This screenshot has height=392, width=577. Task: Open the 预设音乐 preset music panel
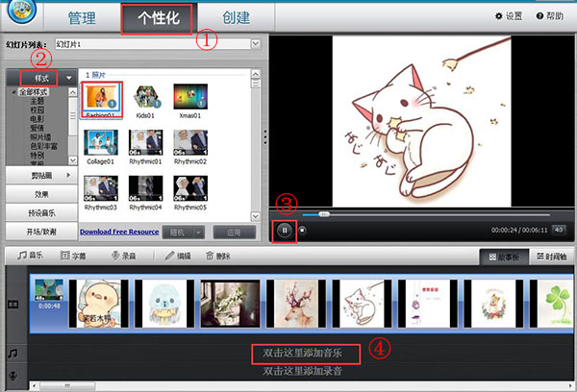pyautogui.click(x=41, y=212)
